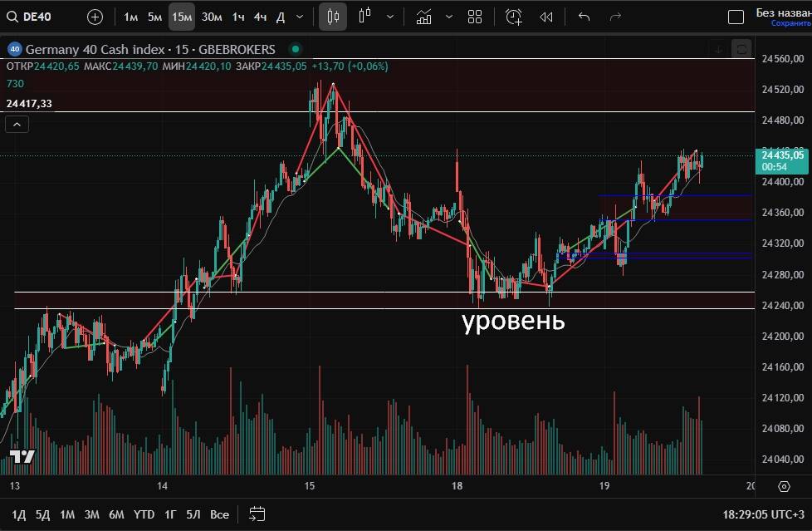Open the go-to-date calendar icon
The height and width of the screenshot is (531, 812).
point(257,514)
